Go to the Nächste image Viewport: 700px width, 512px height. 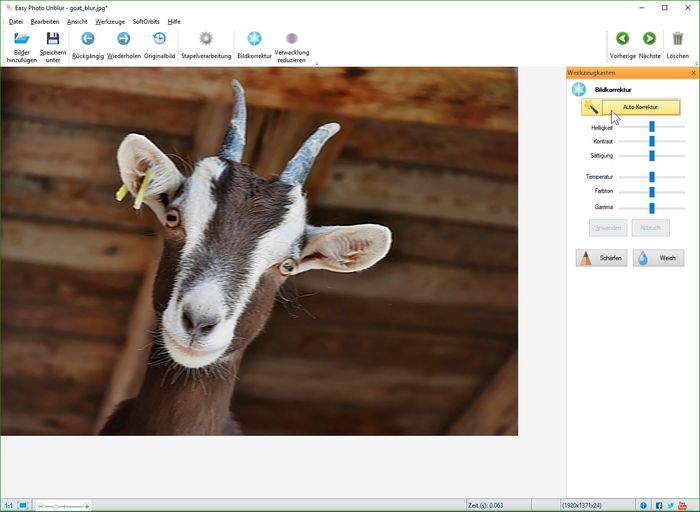pyautogui.click(x=649, y=39)
